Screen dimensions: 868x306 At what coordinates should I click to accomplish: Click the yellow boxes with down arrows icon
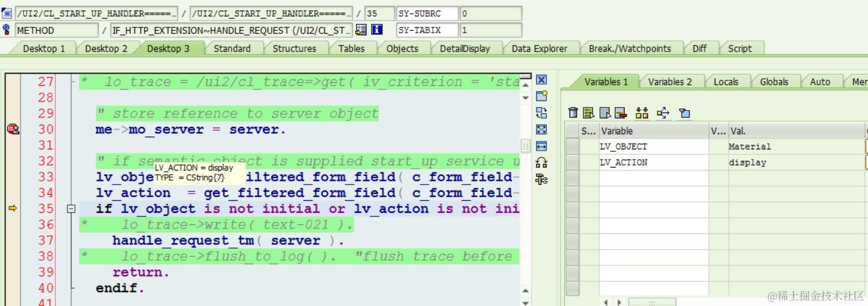coord(642,113)
